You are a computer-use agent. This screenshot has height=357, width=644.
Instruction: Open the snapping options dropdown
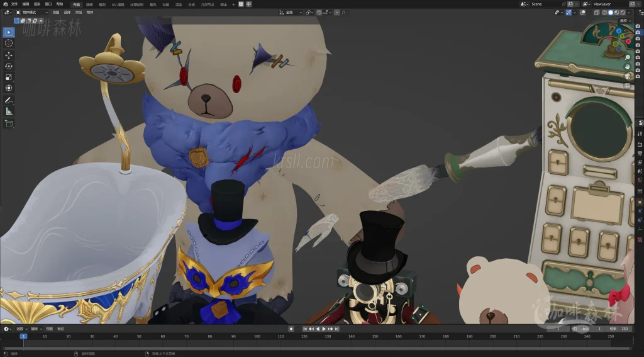click(328, 13)
